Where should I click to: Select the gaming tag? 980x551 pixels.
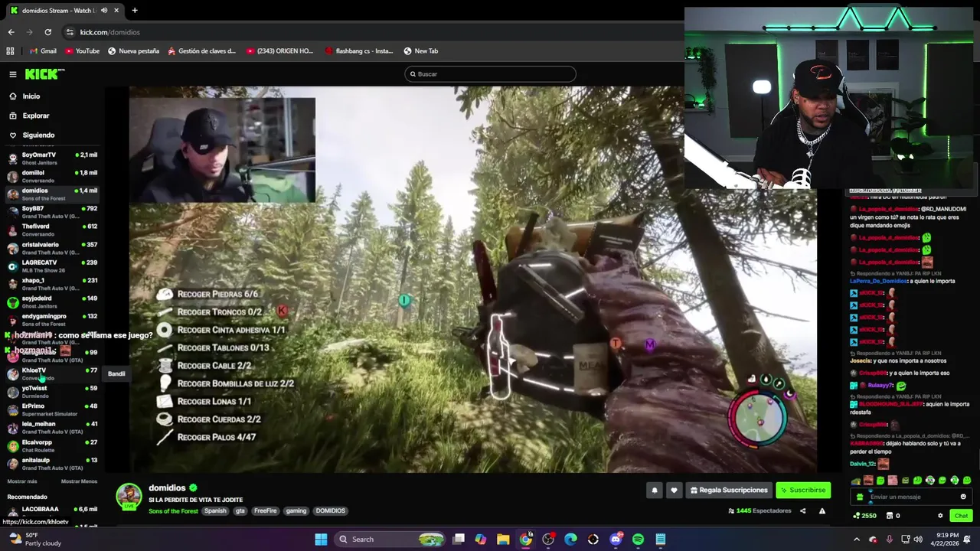pos(296,511)
